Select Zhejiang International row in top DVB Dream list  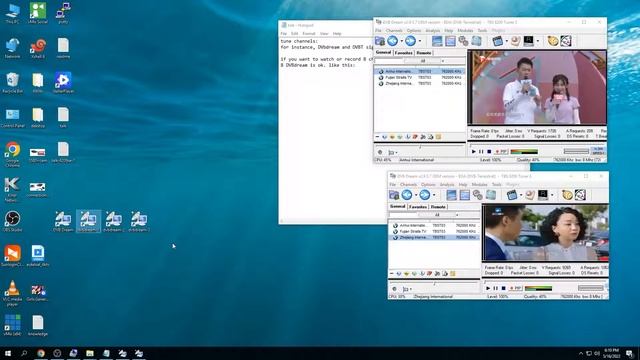[420, 83]
